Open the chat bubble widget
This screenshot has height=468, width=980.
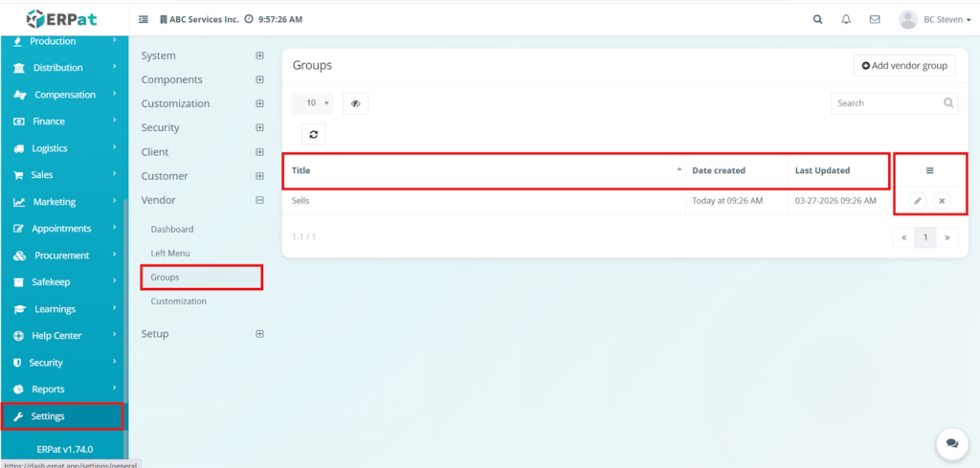coord(952,443)
